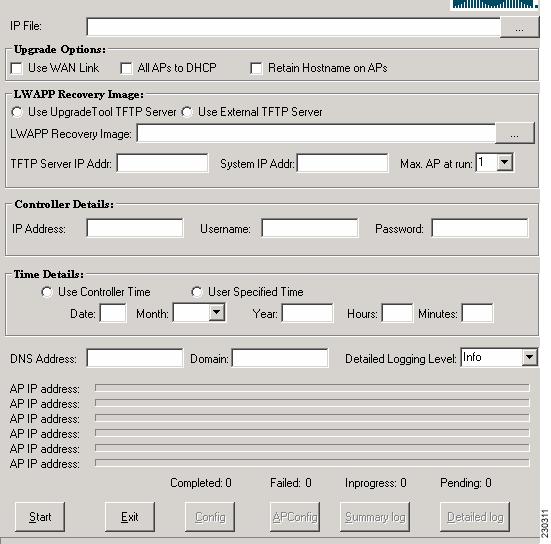
Task: Select Use UpgradeTool TFTP Server radio button
Action: (17, 112)
